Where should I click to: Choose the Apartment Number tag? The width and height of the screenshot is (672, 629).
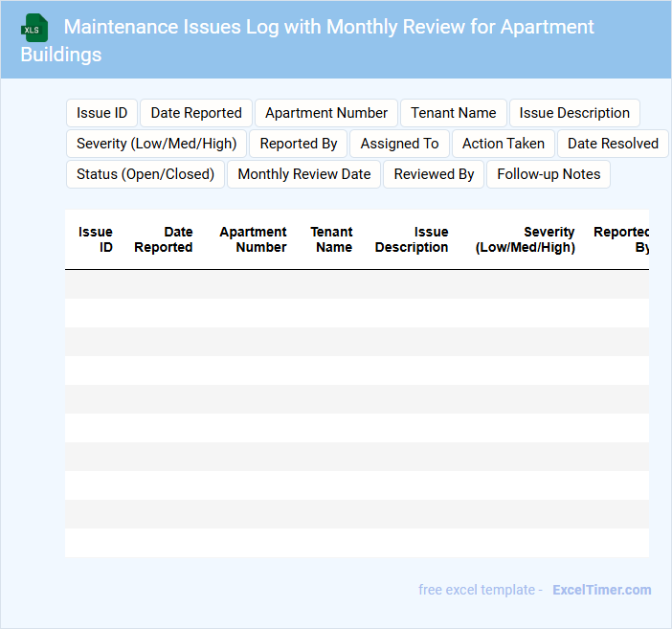(x=326, y=113)
